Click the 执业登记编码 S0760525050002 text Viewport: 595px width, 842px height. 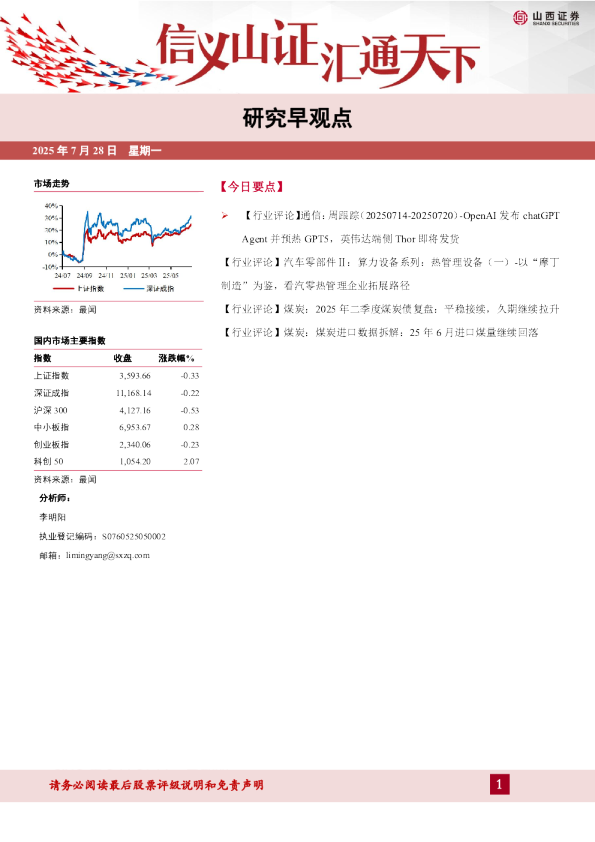(102, 536)
